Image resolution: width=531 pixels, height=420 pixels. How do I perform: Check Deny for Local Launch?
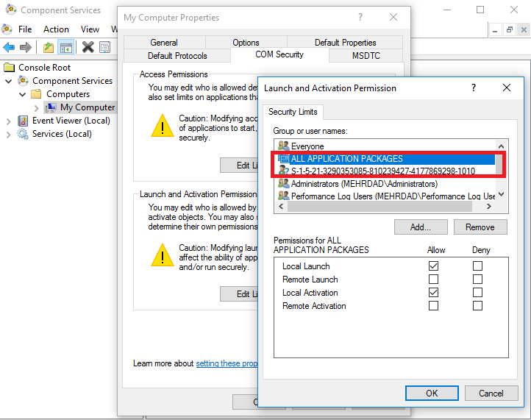477,266
